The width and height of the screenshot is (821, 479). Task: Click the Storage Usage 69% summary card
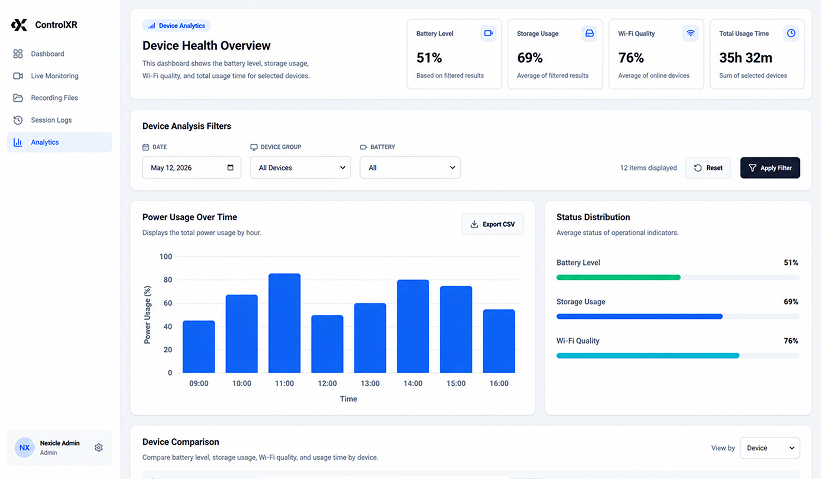pyautogui.click(x=555, y=54)
